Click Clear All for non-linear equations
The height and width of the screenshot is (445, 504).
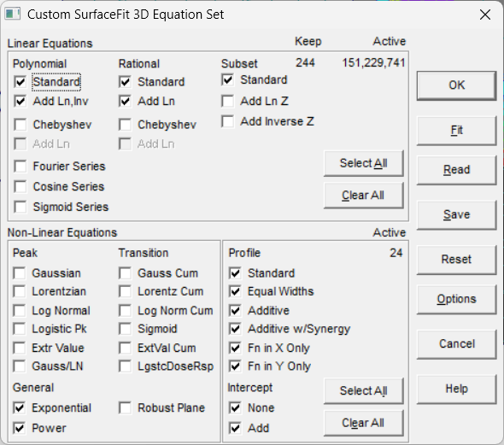pyautogui.click(x=364, y=423)
